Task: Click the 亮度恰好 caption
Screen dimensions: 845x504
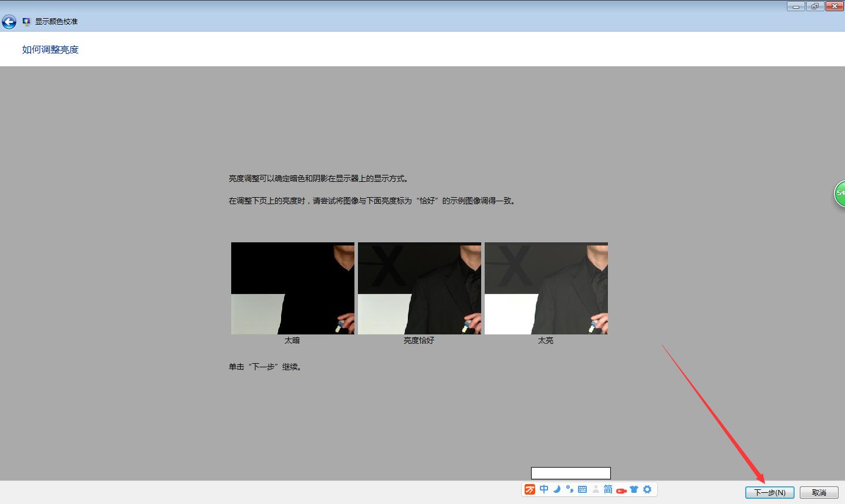Action: [x=419, y=340]
